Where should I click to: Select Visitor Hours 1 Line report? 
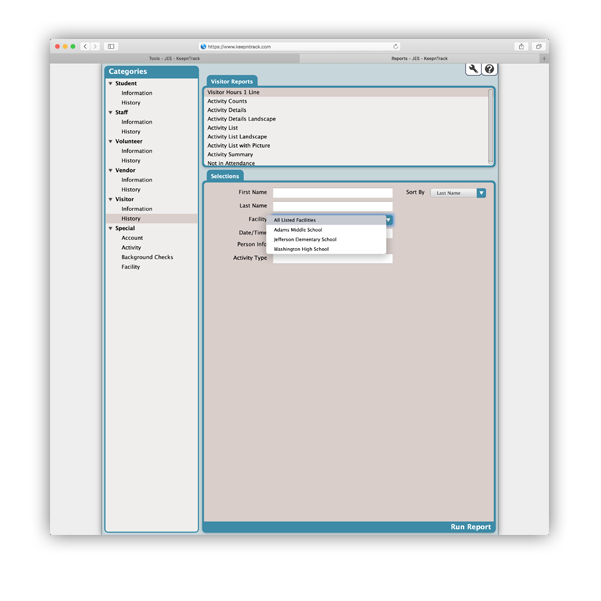coord(346,92)
